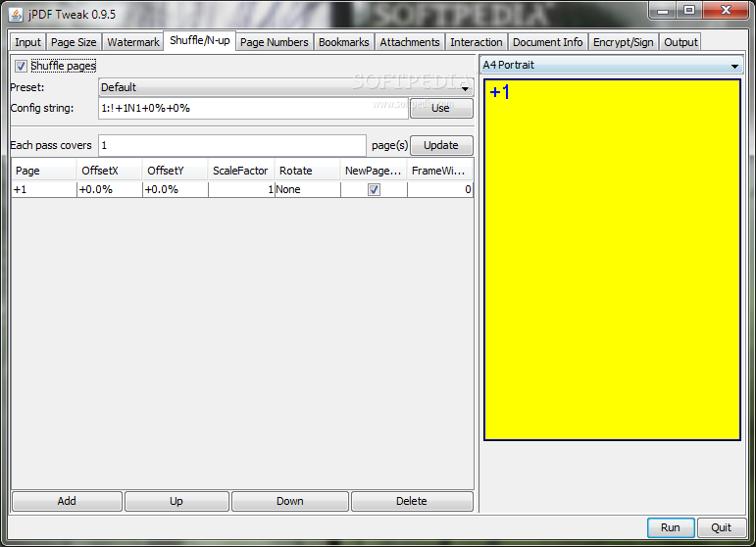Click the Page column header
756x547 pixels.
(x=43, y=171)
